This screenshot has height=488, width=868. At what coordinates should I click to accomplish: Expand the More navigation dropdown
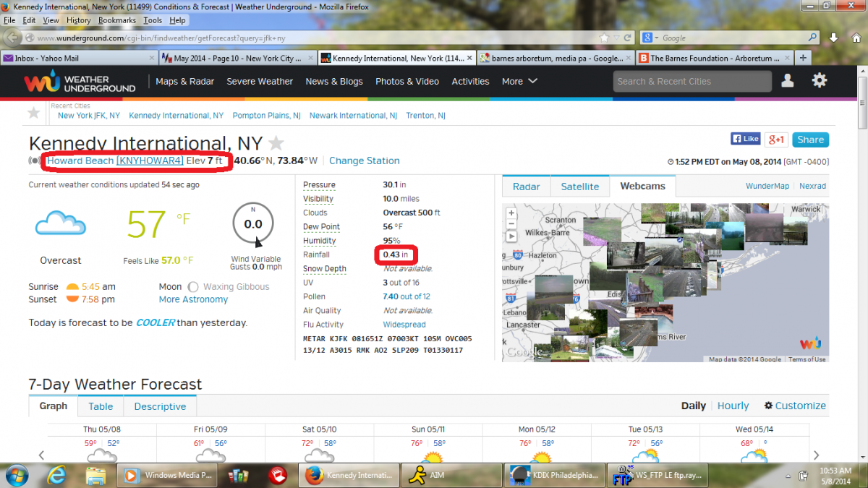click(x=519, y=82)
